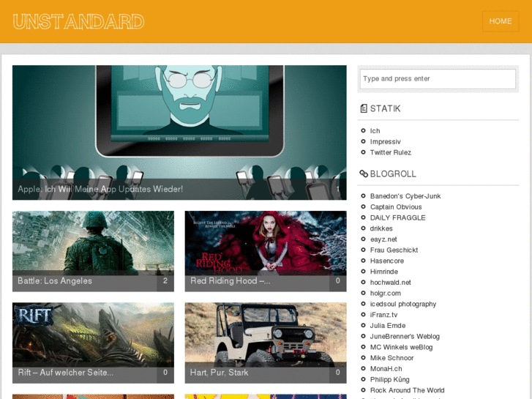Open the Julia Emde link

(387, 326)
